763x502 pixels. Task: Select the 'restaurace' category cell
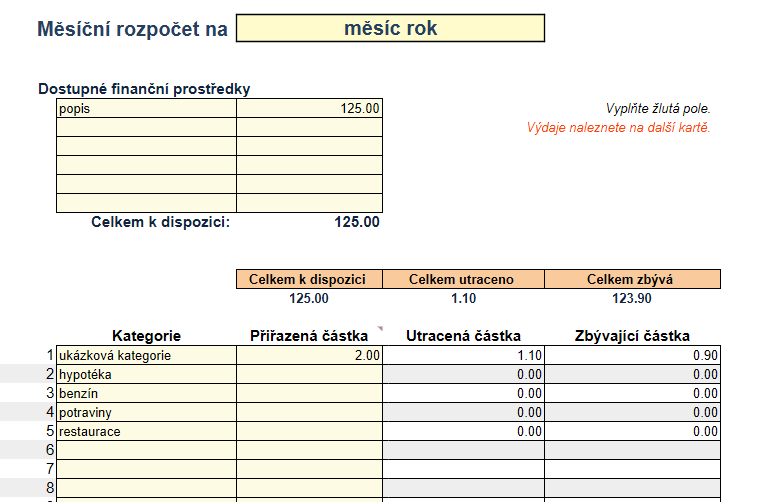tap(146, 431)
